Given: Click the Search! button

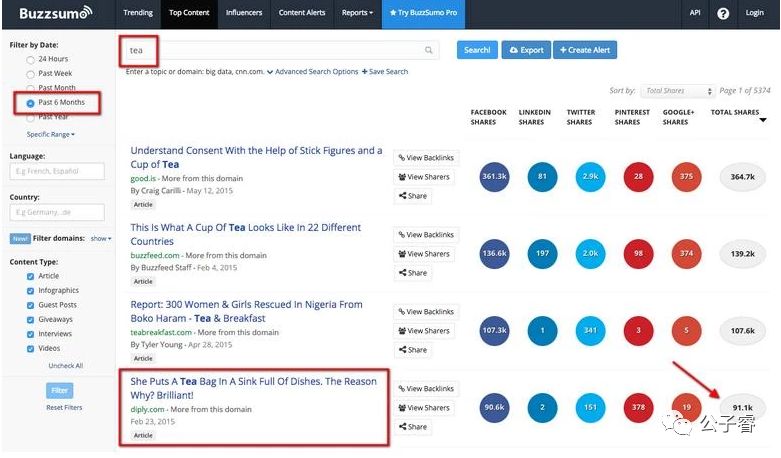Looking at the screenshot, I should click(477, 50).
